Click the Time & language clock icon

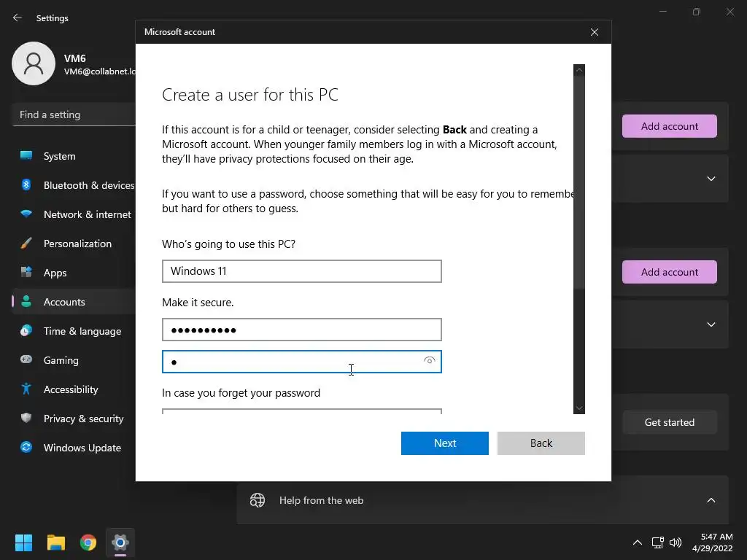(26, 330)
